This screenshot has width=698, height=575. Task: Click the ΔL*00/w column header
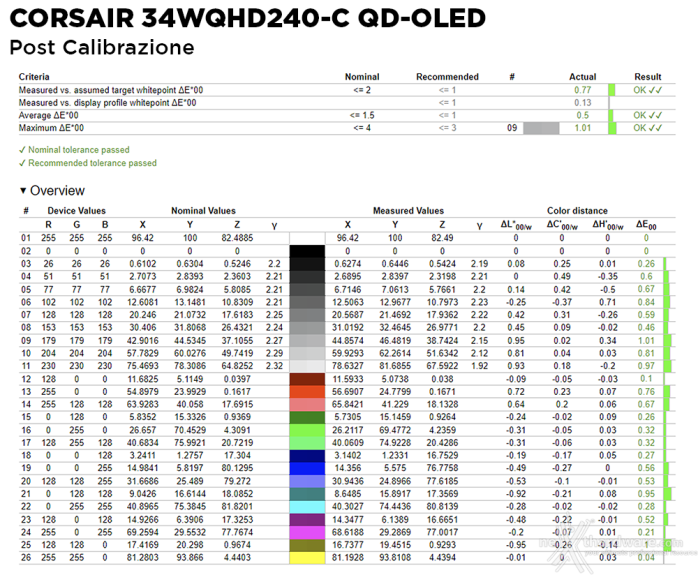[x=516, y=225]
